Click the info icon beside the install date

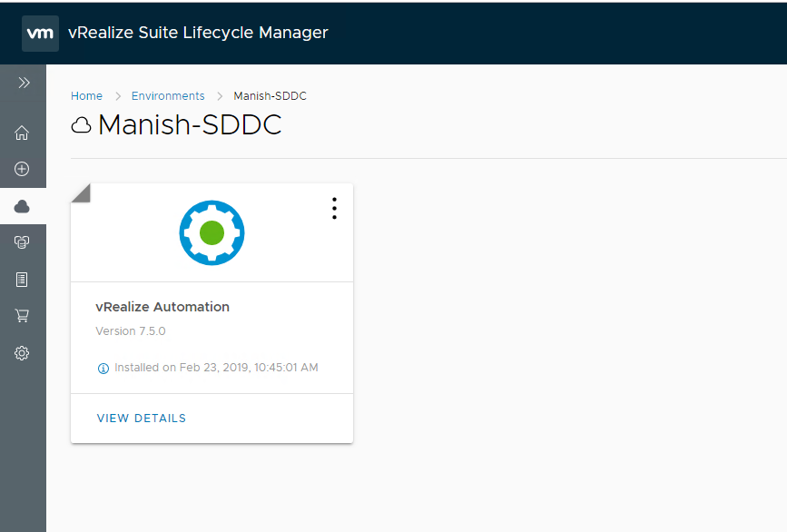click(103, 369)
